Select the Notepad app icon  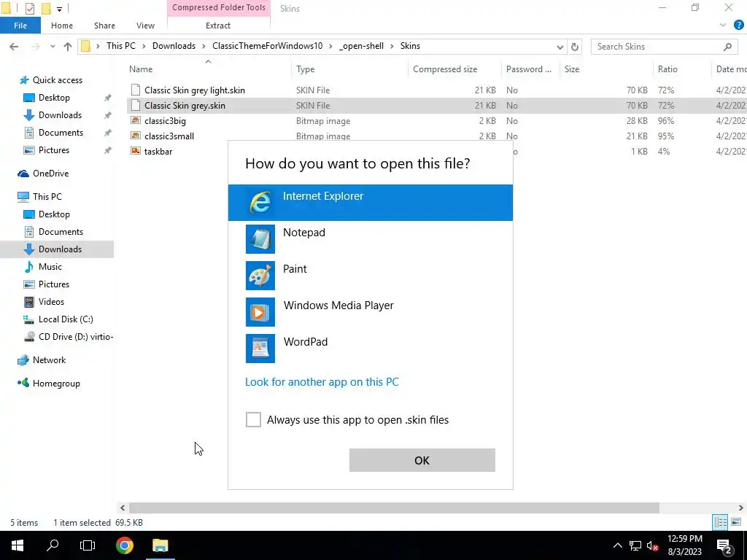coord(260,239)
